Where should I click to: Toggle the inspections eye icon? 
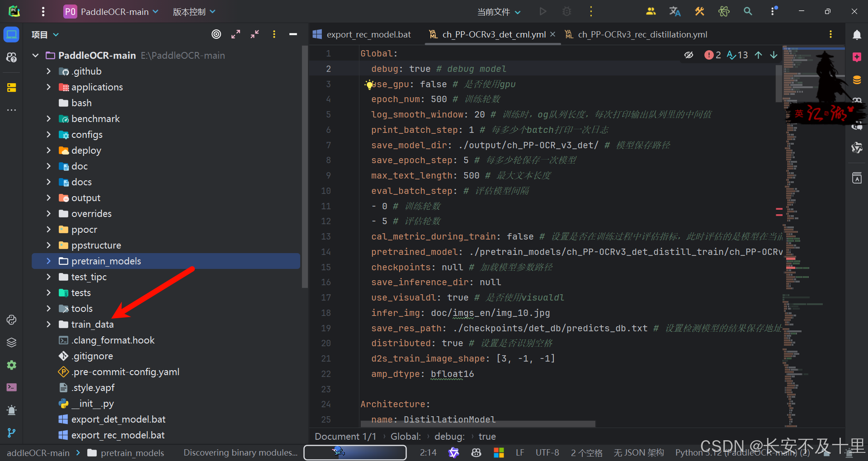pos(689,55)
